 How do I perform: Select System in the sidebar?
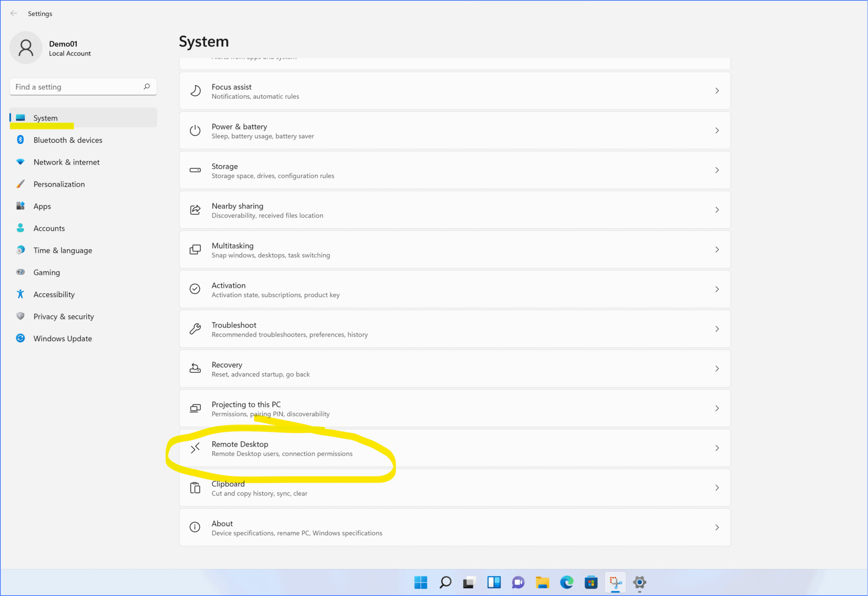pos(83,118)
